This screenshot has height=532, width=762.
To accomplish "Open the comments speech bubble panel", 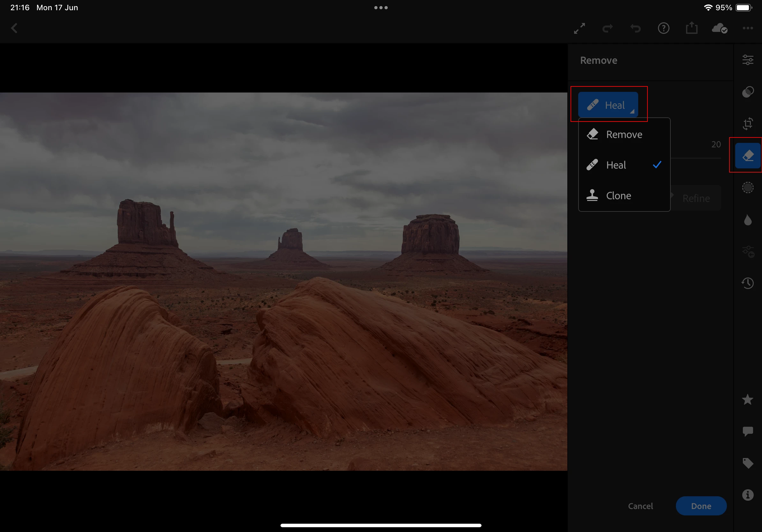I will 747,431.
